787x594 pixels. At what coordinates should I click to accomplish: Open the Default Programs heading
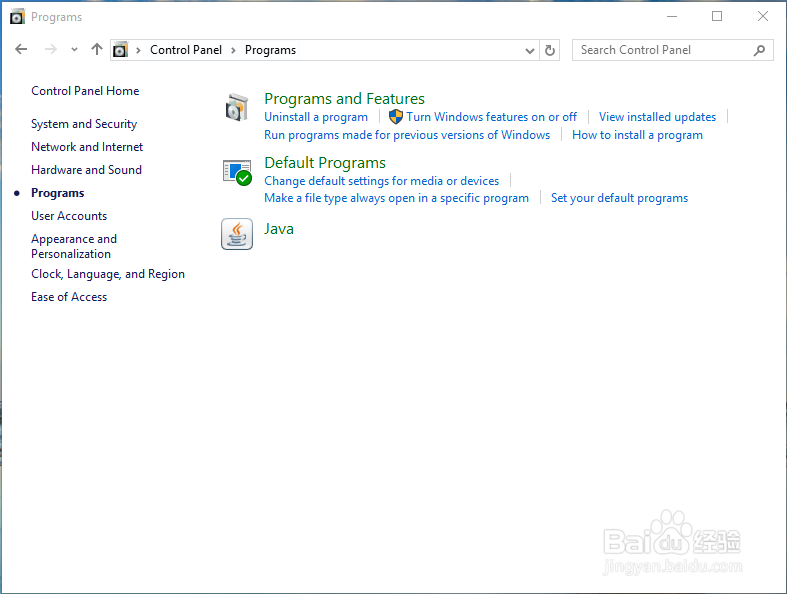click(325, 163)
